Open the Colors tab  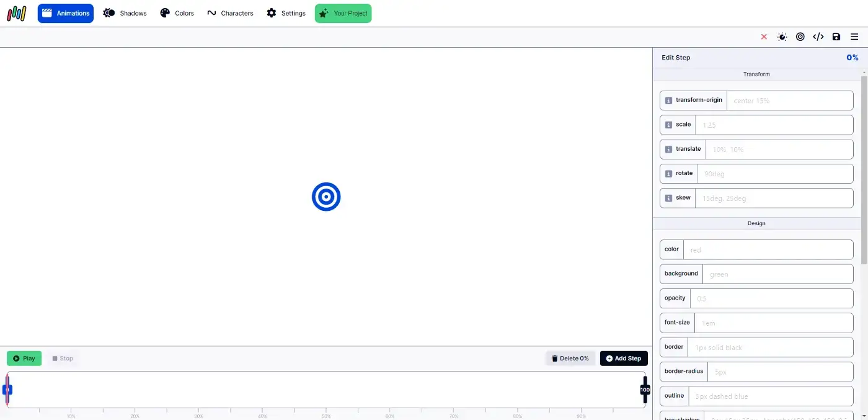click(x=177, y=13)
